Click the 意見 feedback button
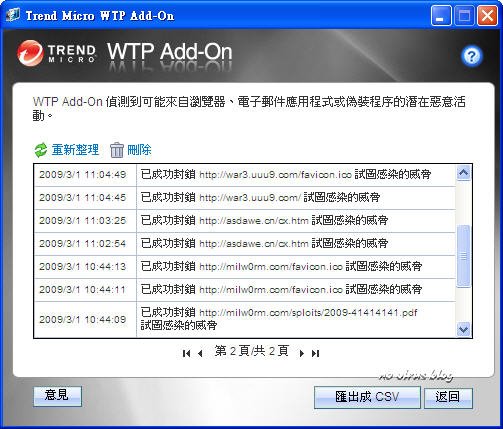 (57, 396)
